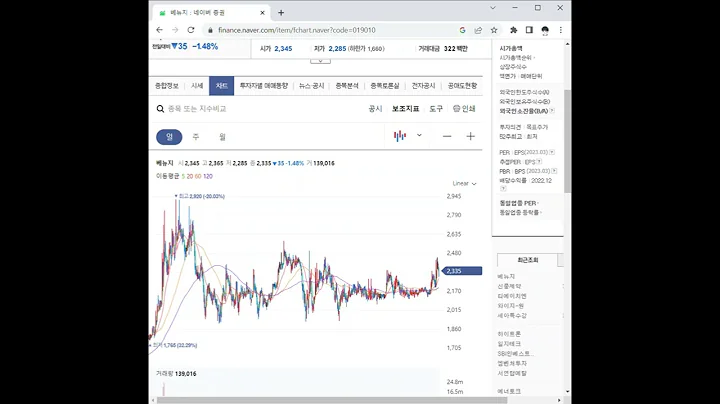
Task: Click the 동일업종 PER link
Action: pos(519,203)
